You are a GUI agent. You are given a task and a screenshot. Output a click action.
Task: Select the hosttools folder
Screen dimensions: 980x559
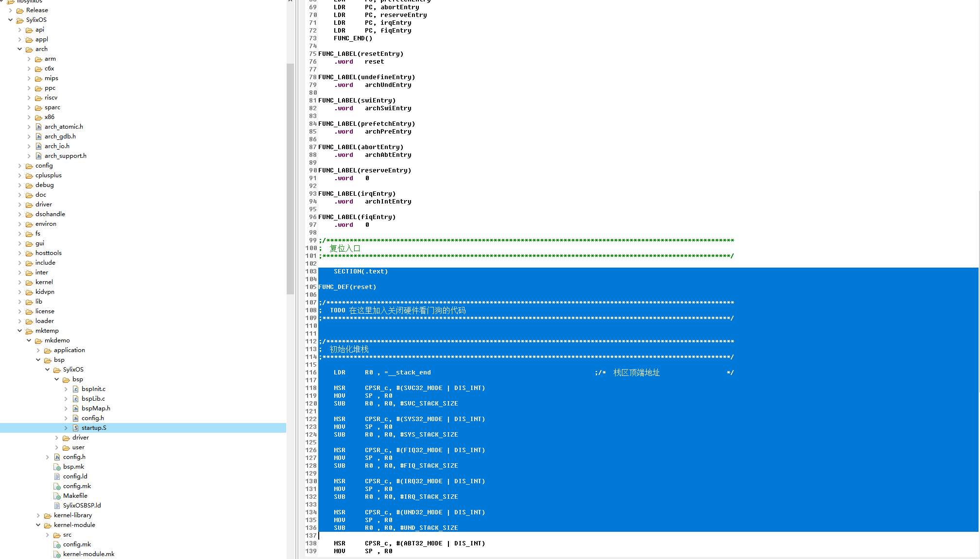pos(48,253)
